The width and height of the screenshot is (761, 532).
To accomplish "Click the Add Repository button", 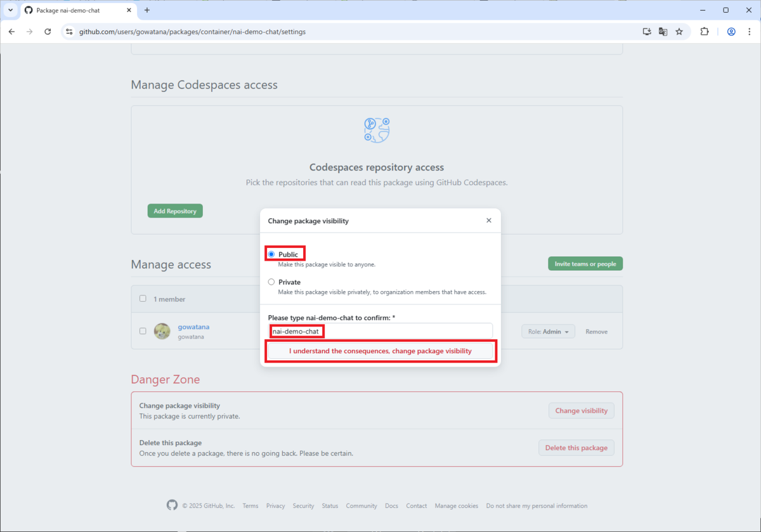I will pos(175,211).
